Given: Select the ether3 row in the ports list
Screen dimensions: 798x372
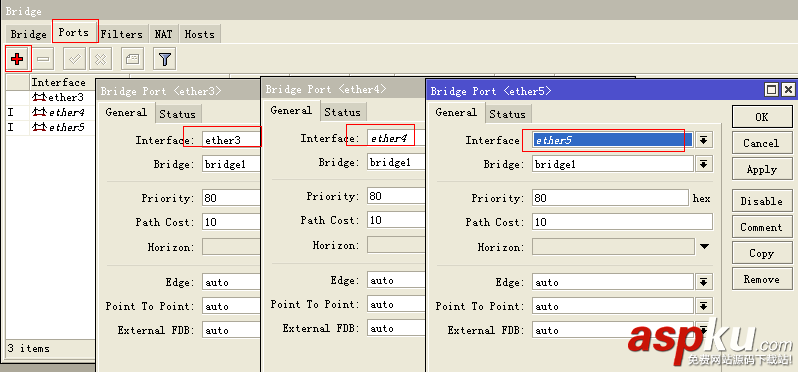Looking at the screenshot, I should click(x=51, y=97).
